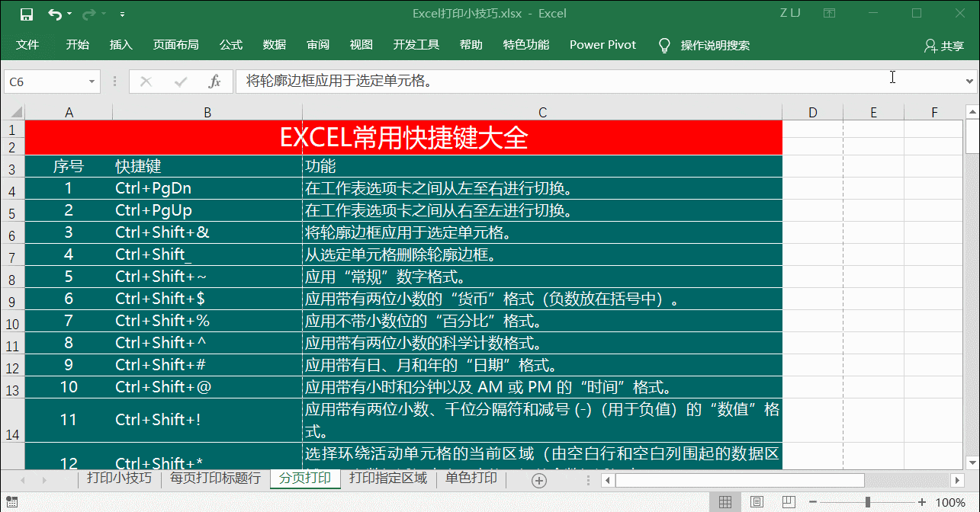This screenshot has height=512, width=980.
Task: Switch to Normal view icon in status bar
Action: 725,502
